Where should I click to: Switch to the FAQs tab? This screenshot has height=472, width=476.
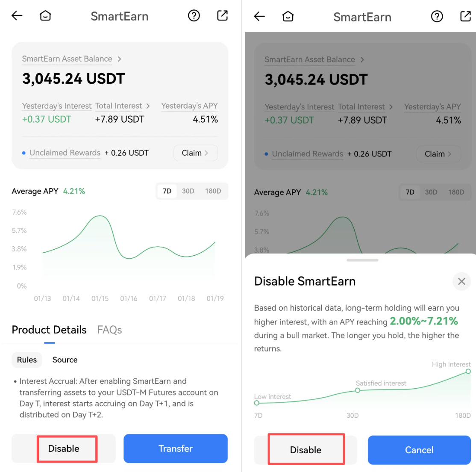109,330
